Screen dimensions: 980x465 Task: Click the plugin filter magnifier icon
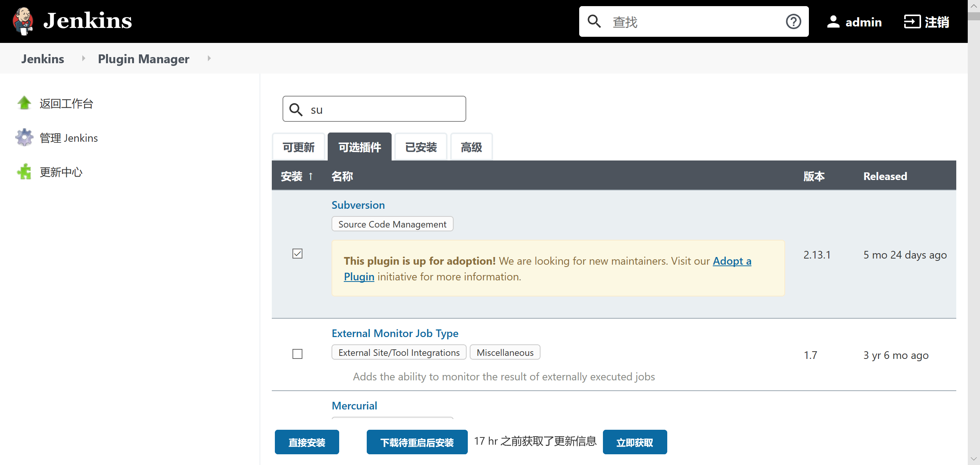coord(296,110)
